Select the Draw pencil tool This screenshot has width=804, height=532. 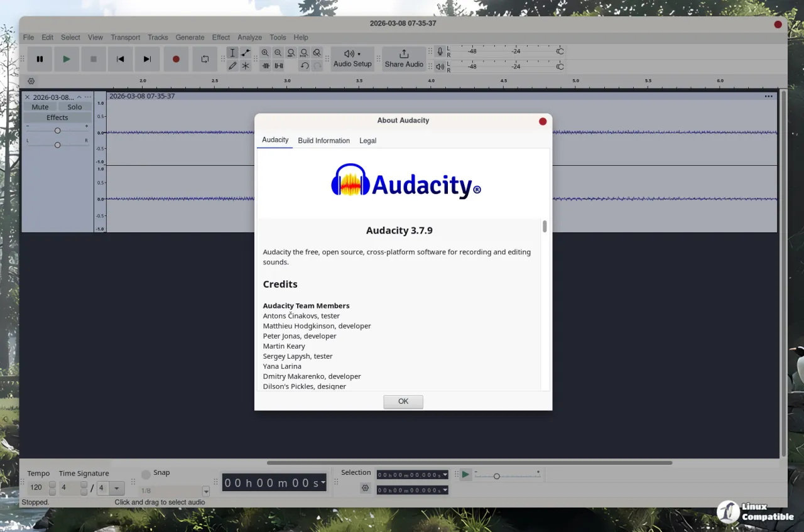232,65
